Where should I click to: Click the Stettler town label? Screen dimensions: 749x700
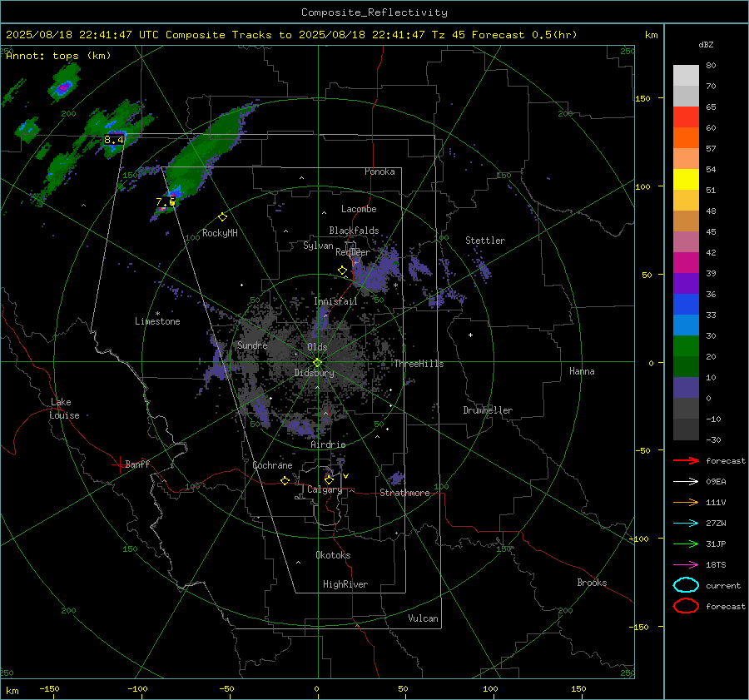click(x=485, y=241)
